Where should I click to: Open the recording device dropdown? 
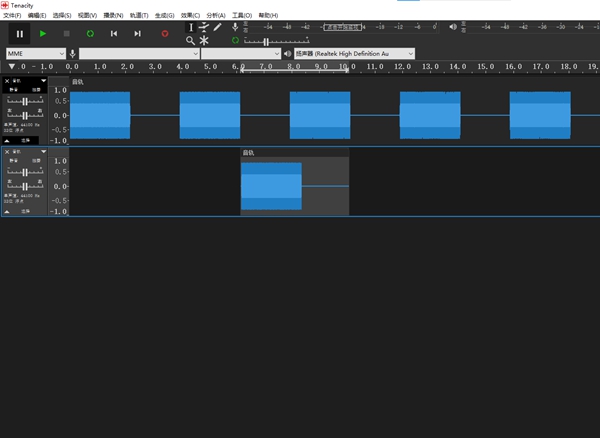(139, 54)
